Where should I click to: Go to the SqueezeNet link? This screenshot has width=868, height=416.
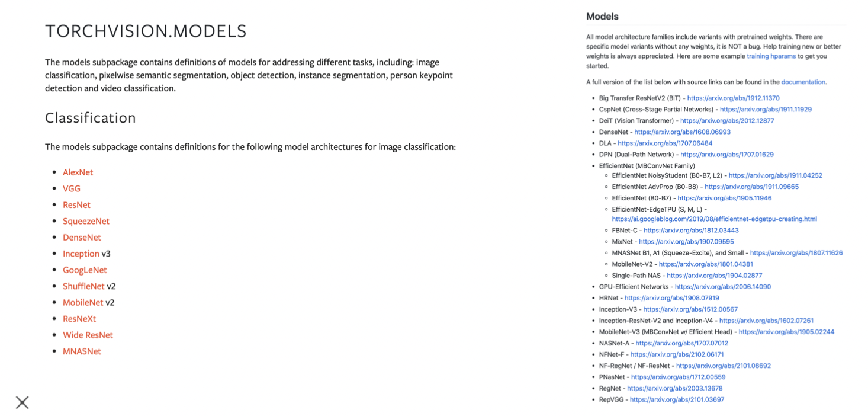(86, 221)
